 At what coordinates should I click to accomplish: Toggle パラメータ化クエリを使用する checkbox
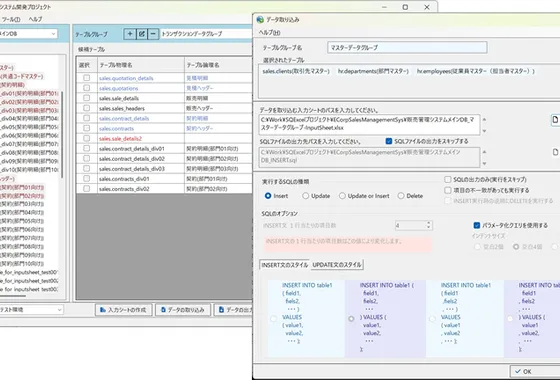point(476,225)
